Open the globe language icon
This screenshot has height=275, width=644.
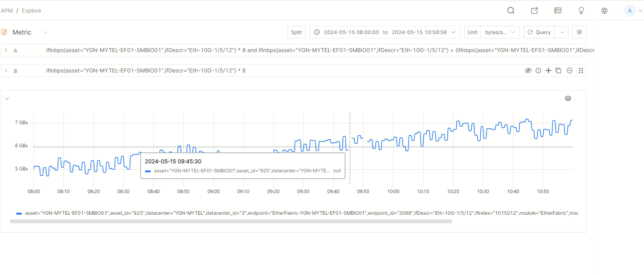(604, 11)
